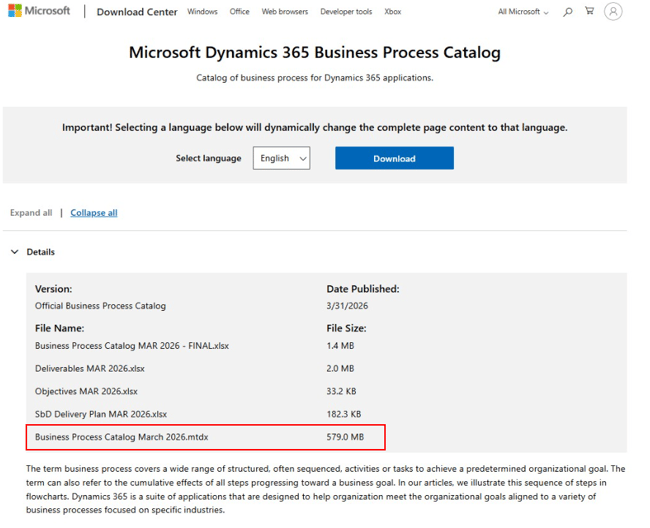Viewport: 650px width, 528px height.
Task: Click the blue Download button
Action: click(394, 158)
